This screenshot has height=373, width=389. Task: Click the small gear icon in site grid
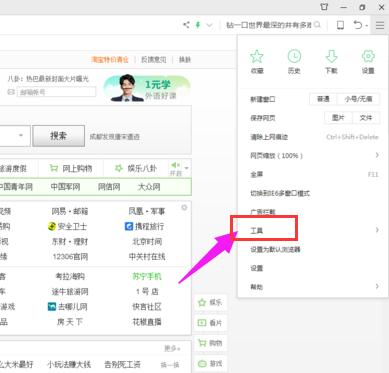click(184, 208)
